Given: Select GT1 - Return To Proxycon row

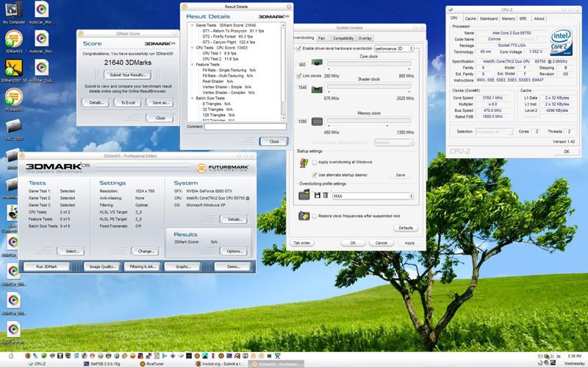Looking at the screenshot, I should click(x=233, y=31).
